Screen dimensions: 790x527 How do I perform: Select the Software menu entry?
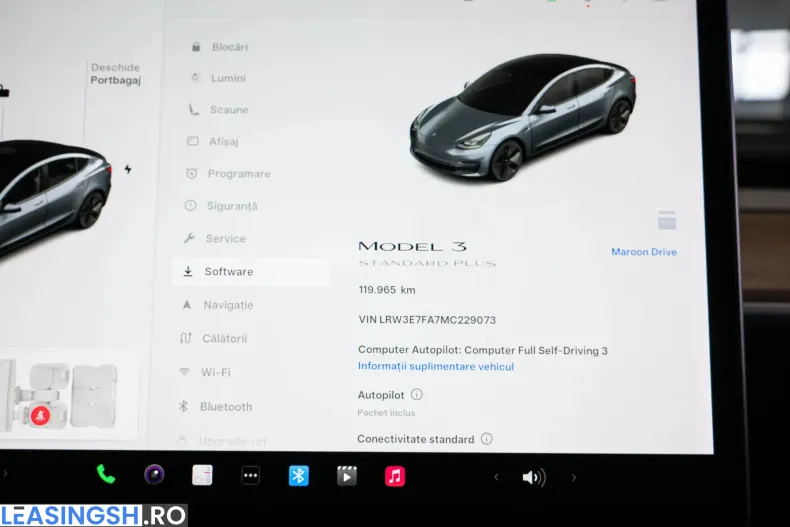pyautogui.click(x=251, y=272)
